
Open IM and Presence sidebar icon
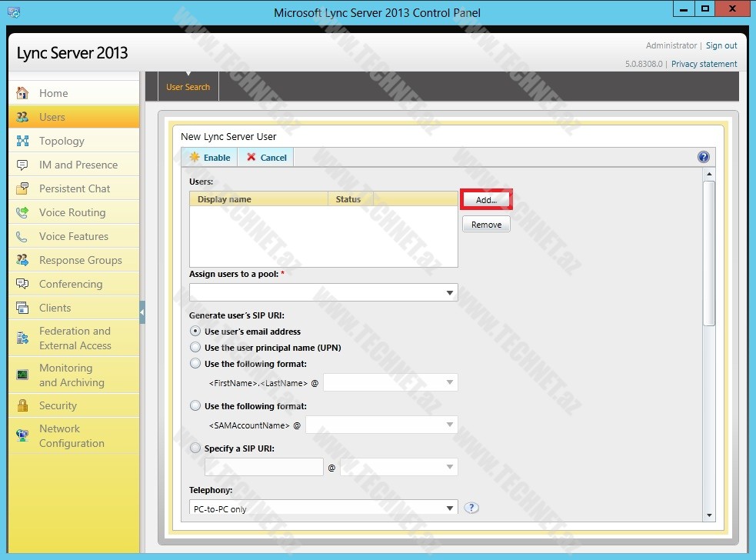(22, 165)
